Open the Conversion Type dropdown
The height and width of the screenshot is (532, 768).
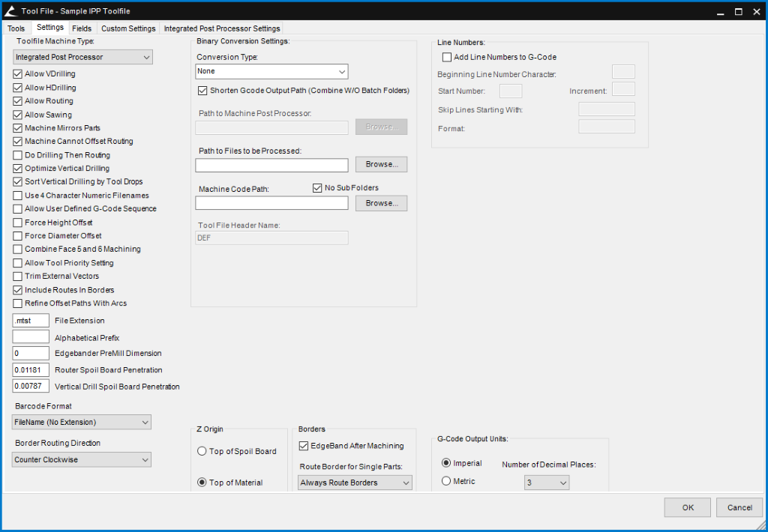271,71
